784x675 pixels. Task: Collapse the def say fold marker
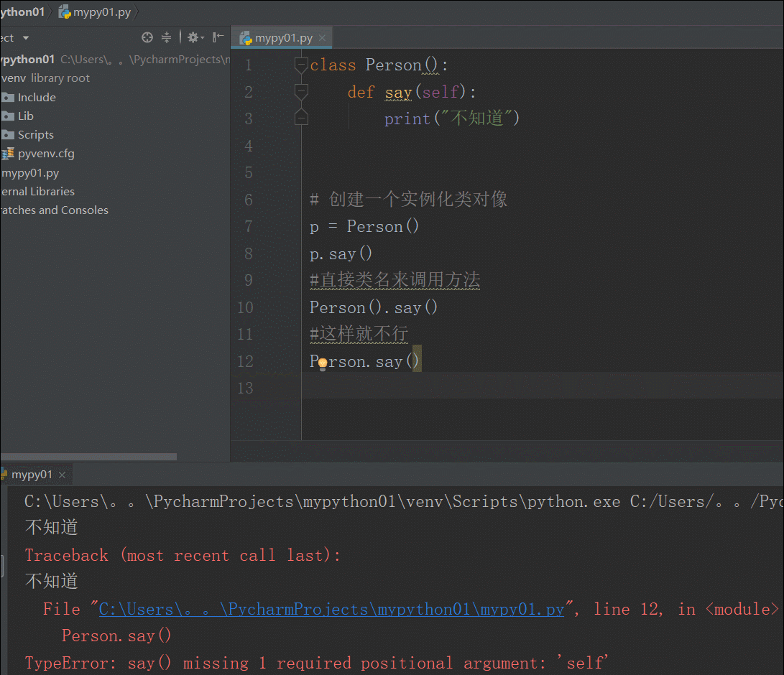(301, 92)
